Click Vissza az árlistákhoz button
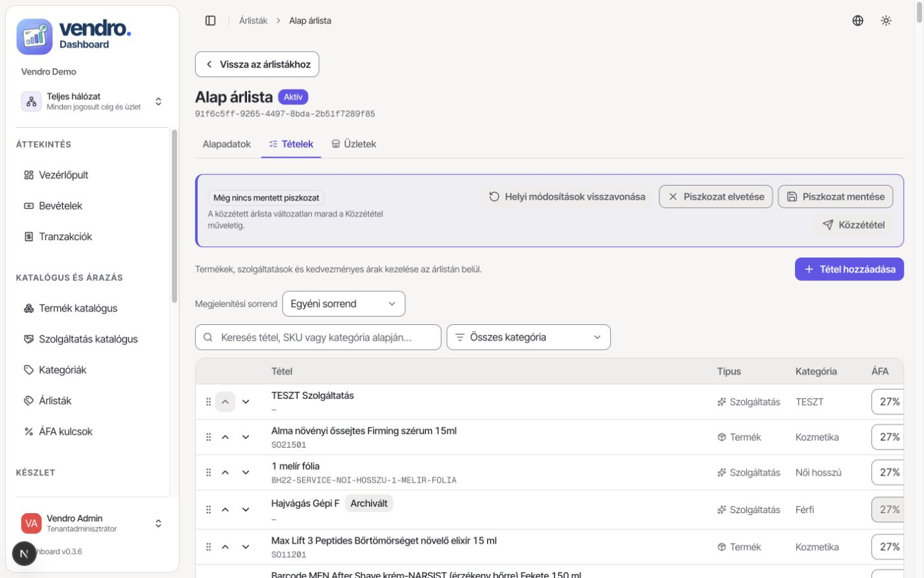 point(257,64)
